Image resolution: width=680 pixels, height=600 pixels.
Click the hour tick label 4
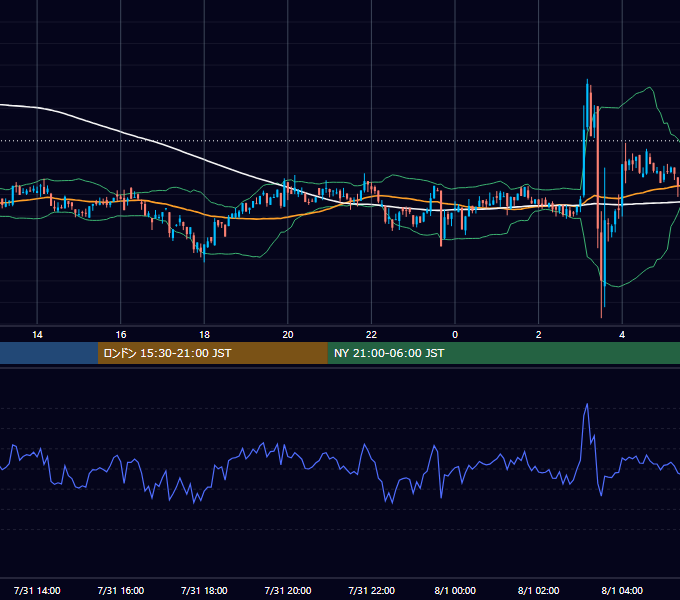click(x=622, y=335)
